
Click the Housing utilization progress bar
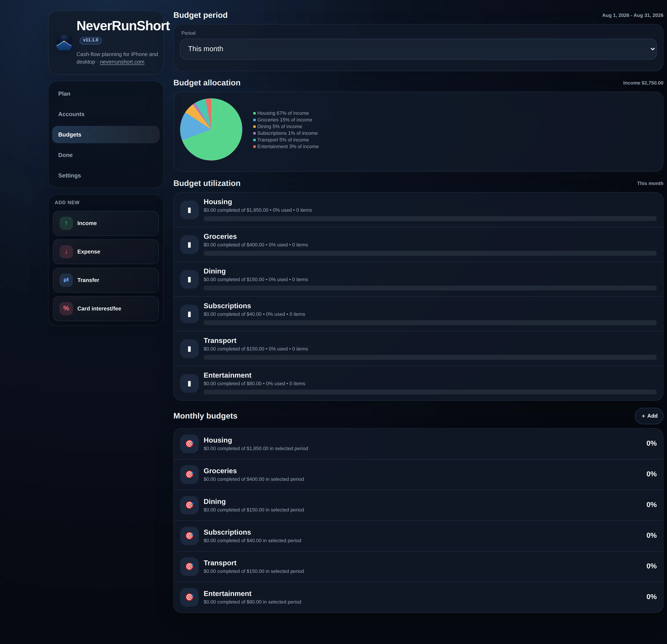430,219
